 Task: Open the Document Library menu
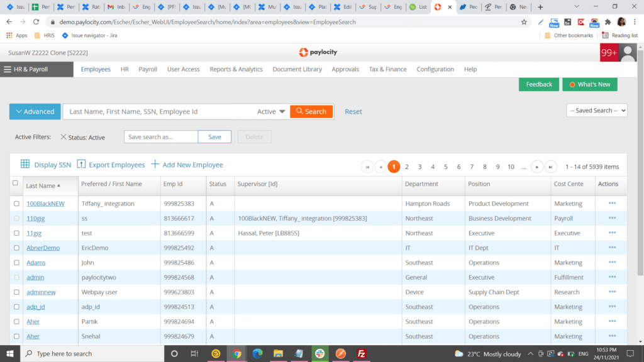(x=297, y=69)
